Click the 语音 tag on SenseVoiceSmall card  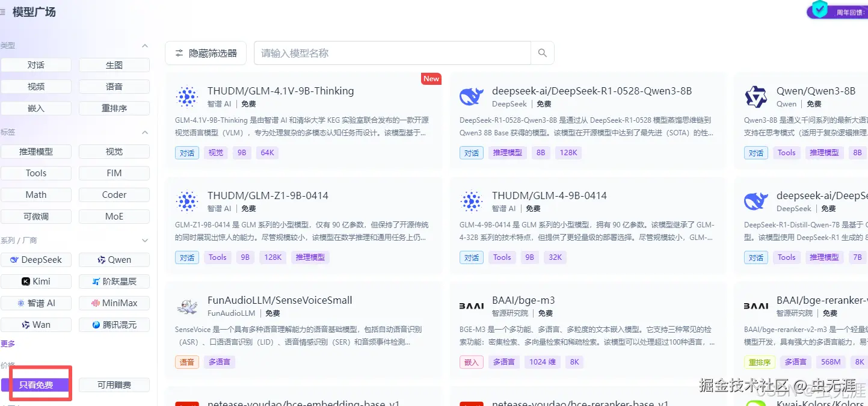187,362
